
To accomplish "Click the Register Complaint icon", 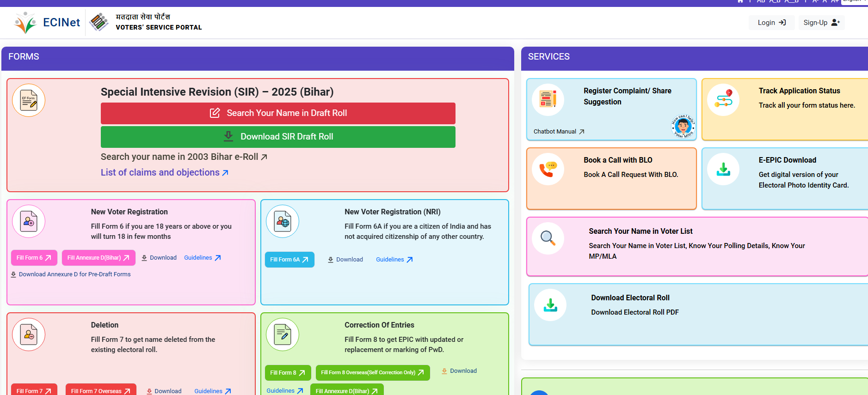I will 548,99.
